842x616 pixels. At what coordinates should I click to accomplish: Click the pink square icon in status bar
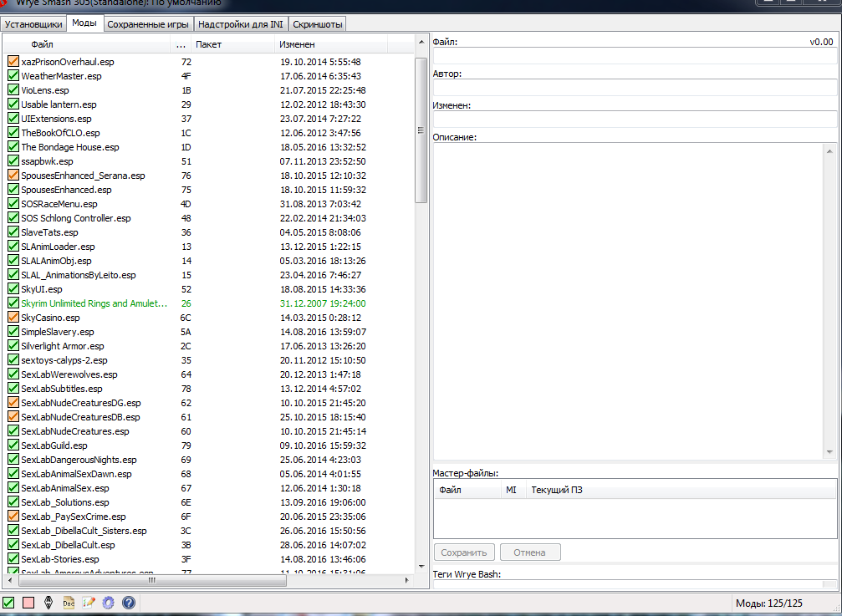click(x=28, y=603)
